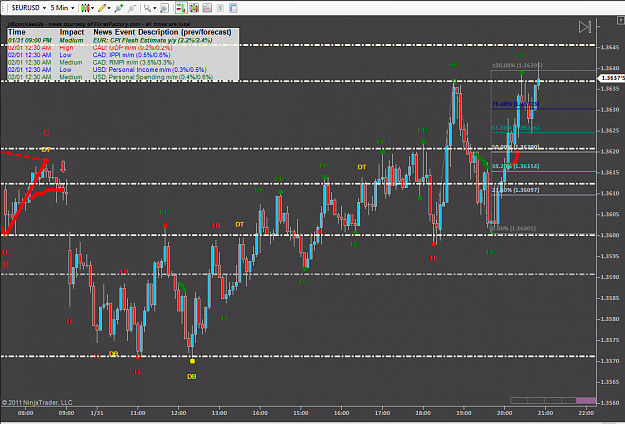Select the 76.40% Fibonacci level label
This screenshot has width=625, height=424.
pyautogui.click(x=515, y=104)
